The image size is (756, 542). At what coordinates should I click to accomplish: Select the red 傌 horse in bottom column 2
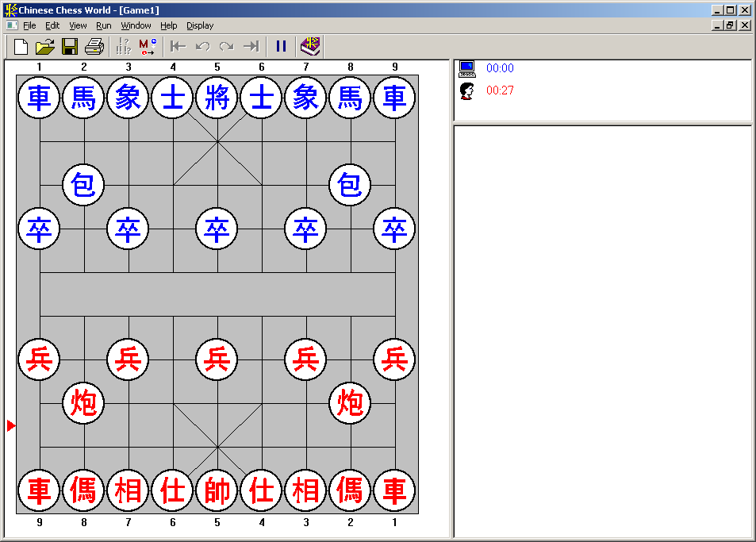pos(350,490)
